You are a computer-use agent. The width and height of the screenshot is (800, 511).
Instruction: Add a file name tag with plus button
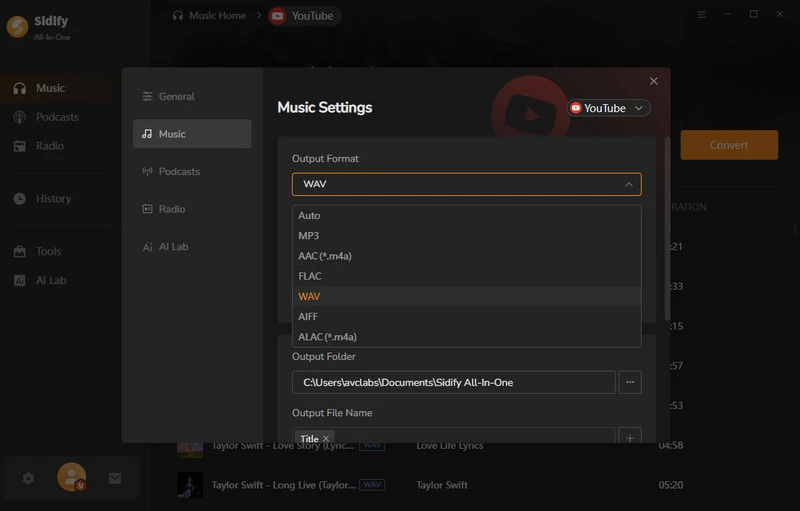630,437
